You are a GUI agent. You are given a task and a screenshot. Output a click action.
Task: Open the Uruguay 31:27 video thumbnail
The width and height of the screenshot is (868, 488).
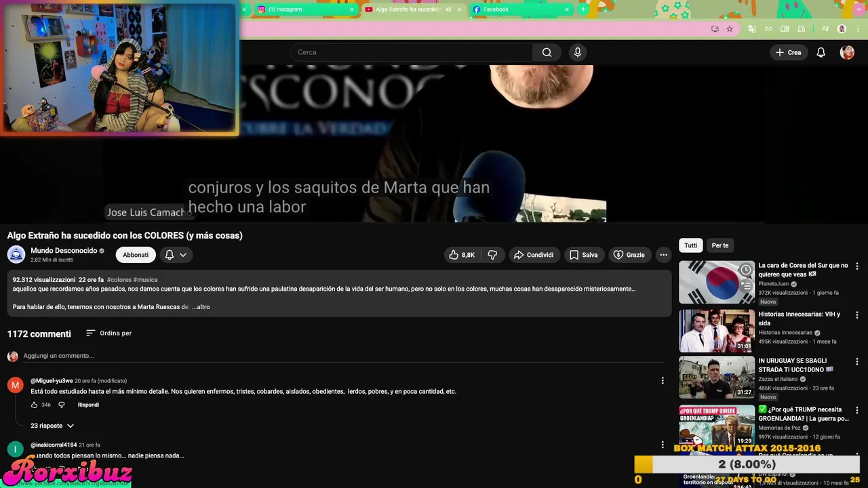click(717, 378)
